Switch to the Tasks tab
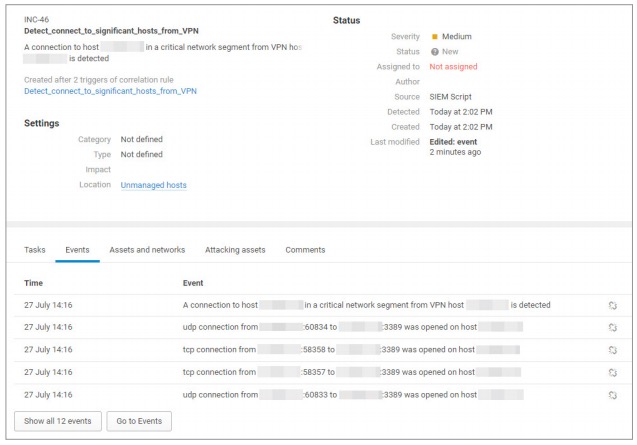Viewport: 637px width, 445px height. pyautogui.click(x=35, y=250)
